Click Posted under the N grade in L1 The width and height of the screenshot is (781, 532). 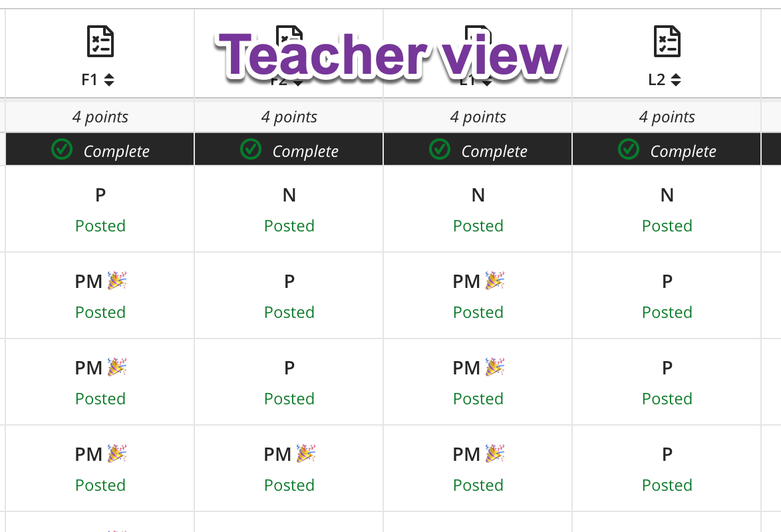tap(478, 225)
